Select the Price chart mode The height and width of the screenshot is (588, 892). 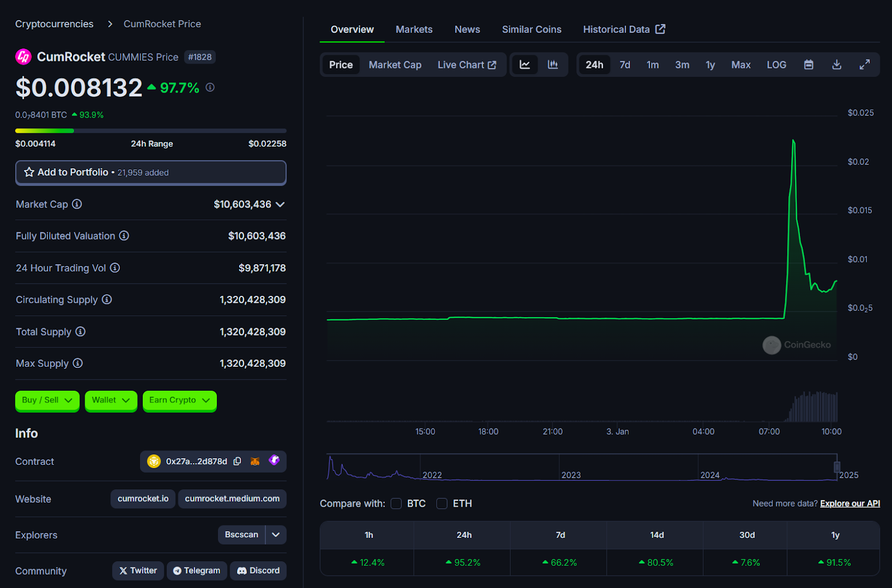tap(341, 65)
